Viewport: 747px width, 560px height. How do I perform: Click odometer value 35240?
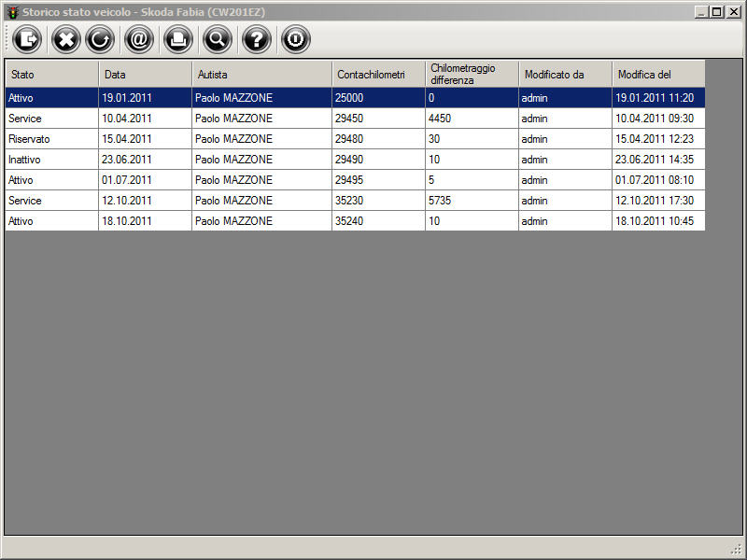point(379,220)
